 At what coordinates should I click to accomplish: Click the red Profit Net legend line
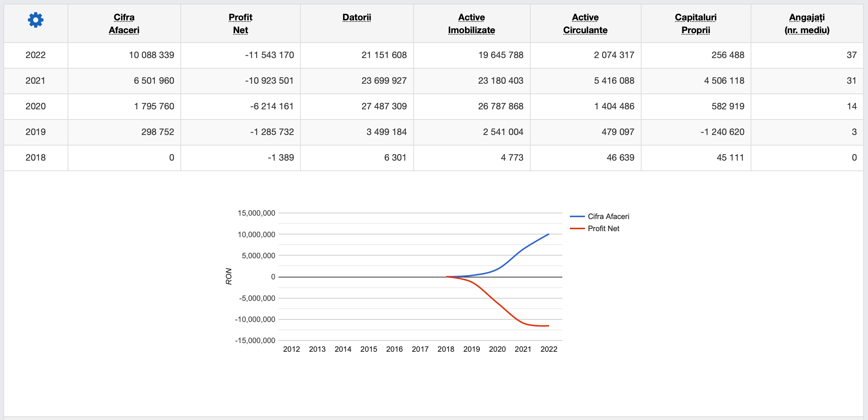pyautogui.click(x=577, y=228)
